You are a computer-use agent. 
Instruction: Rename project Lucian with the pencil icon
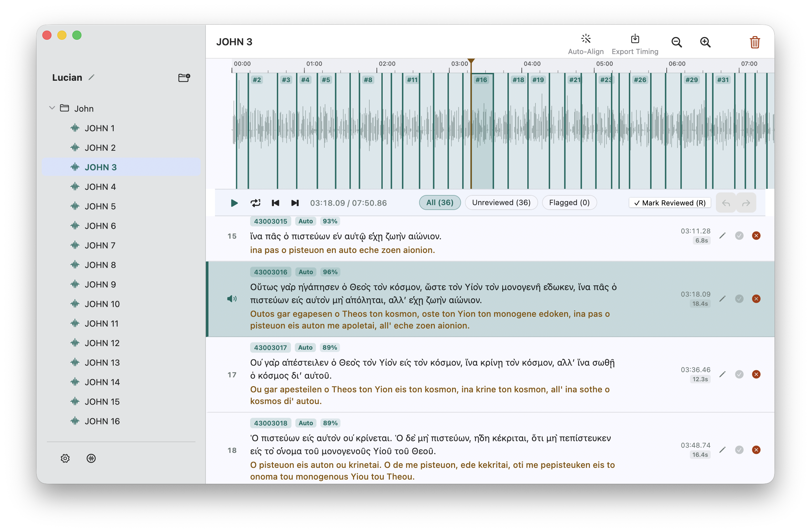click(x=91, y=77)
